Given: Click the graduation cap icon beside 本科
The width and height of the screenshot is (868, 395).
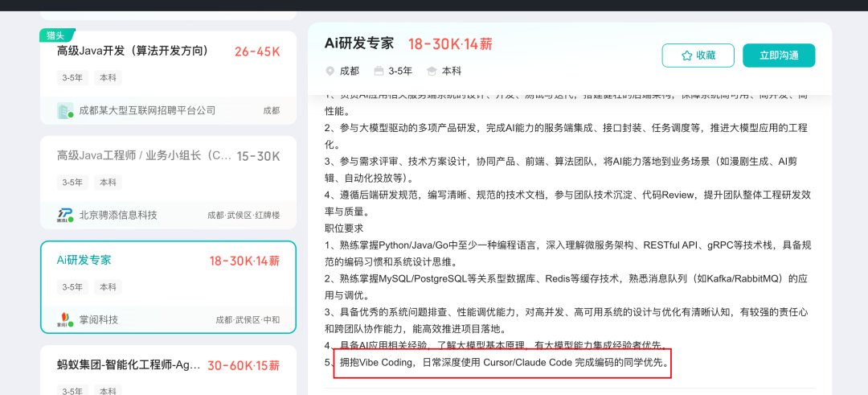Looking at the screenshot, I should point(432,71).
